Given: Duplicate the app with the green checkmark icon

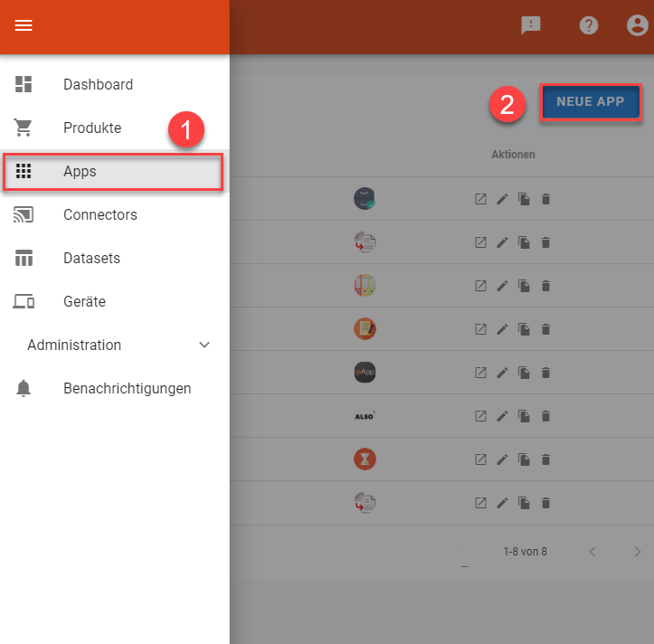Looking at the screenshot, I should tap(524, 199).
